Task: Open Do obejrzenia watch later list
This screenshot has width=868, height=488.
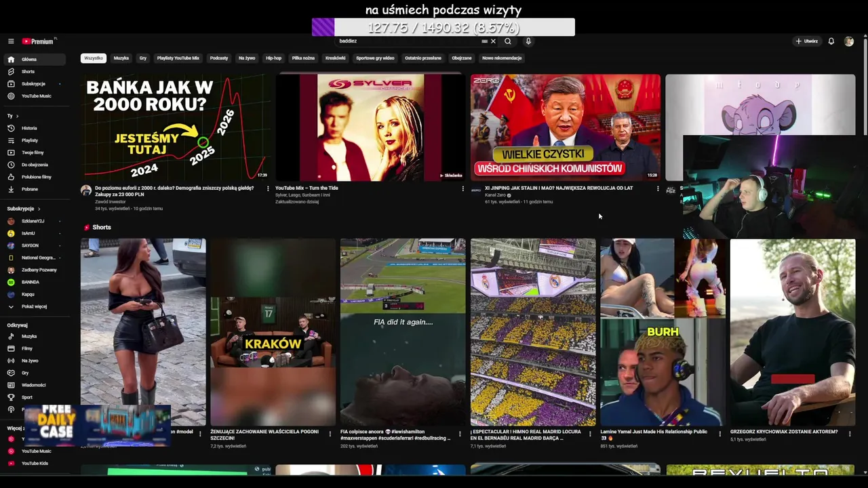Action: coord(35,165)
